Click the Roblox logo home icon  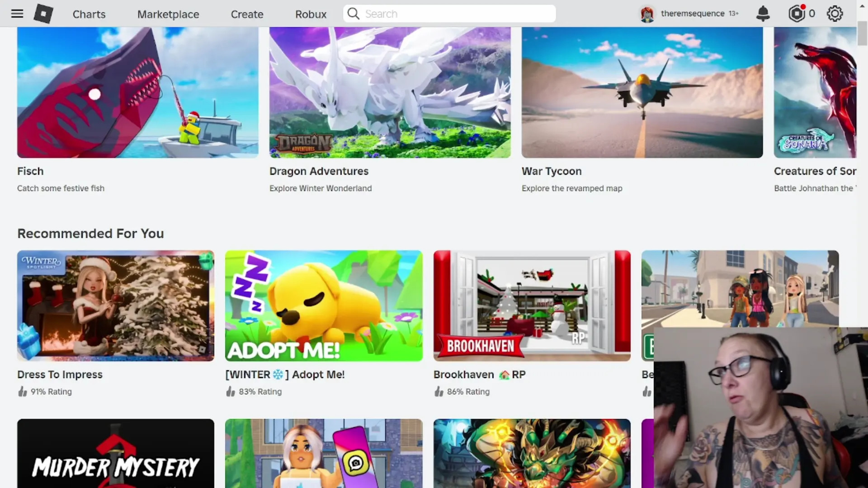click(43, 14)
